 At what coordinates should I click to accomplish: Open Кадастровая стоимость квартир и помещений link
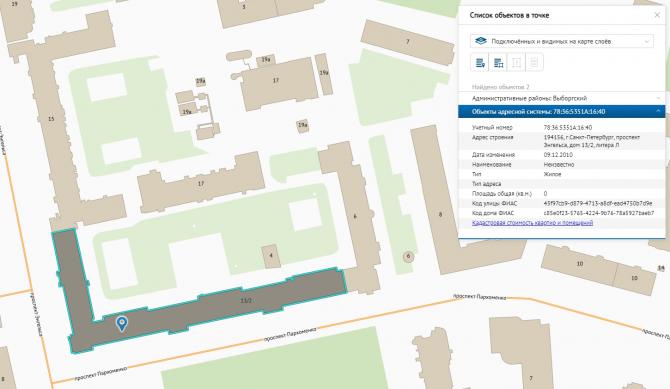tap(532, 223)
